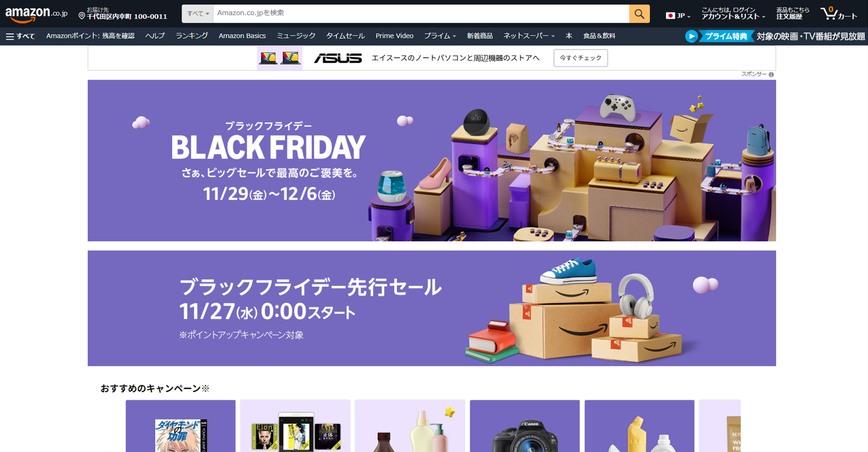This screenshot has width=868, height=452.
Task: Open 返品もこちら 注文履歴 link
Action: [793, 14]
